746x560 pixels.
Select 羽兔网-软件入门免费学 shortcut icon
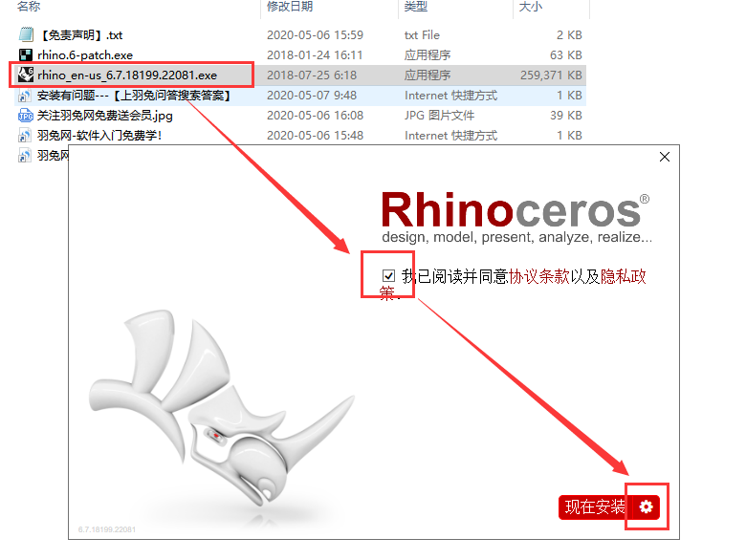click(x=25, y=136)
